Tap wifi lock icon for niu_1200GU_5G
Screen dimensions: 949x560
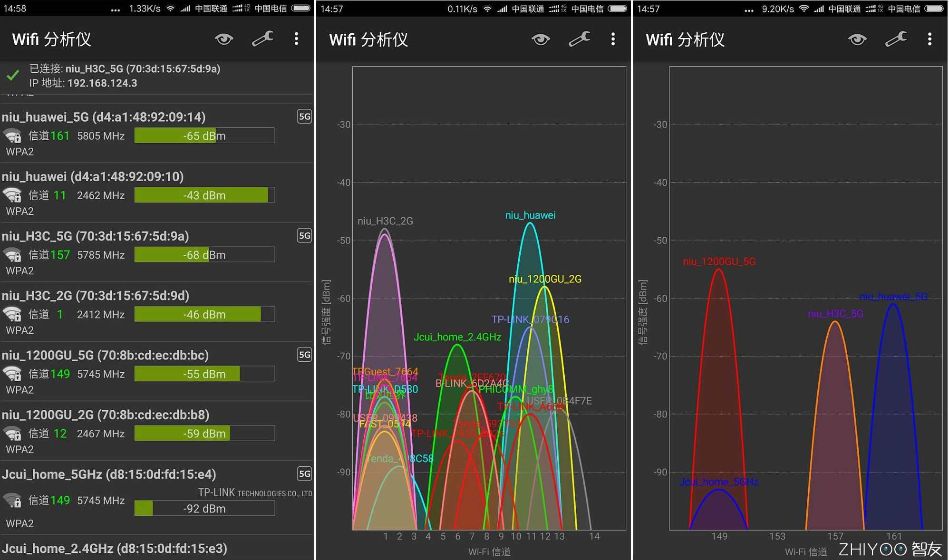[x=12, y=374]
